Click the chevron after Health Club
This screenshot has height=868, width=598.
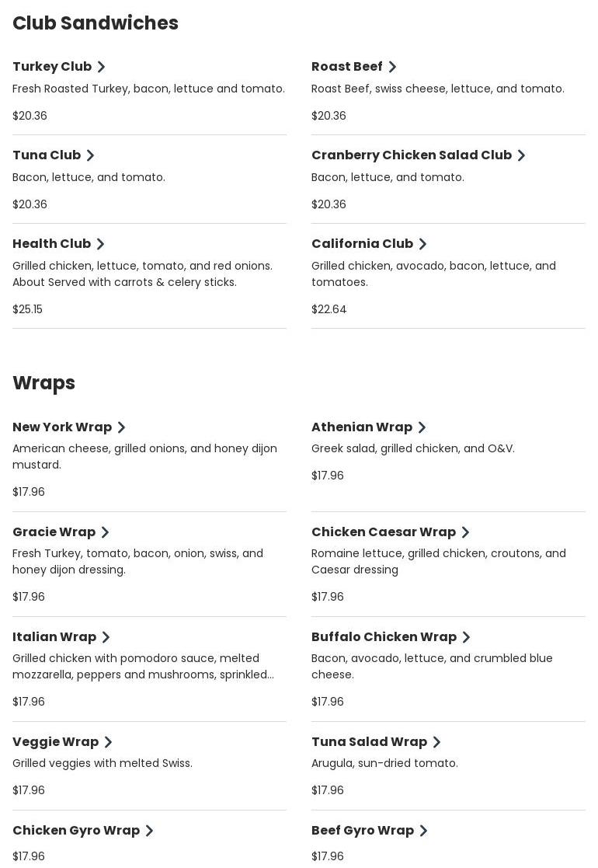100,245
